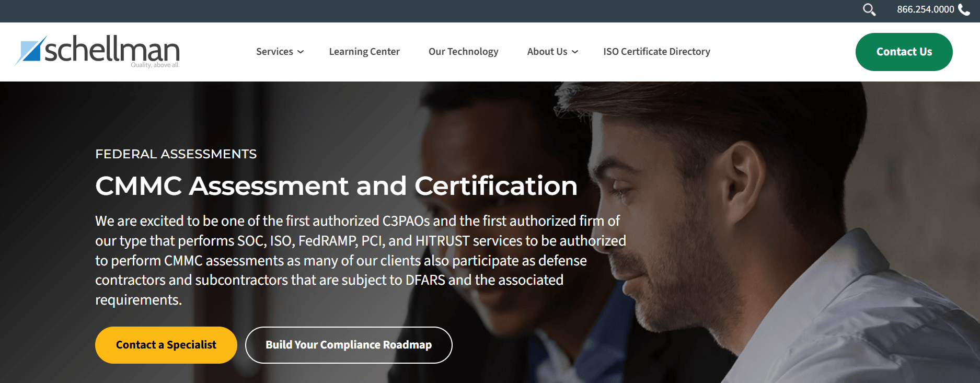Expand the About Us dropdown chevron

point(575,52)
